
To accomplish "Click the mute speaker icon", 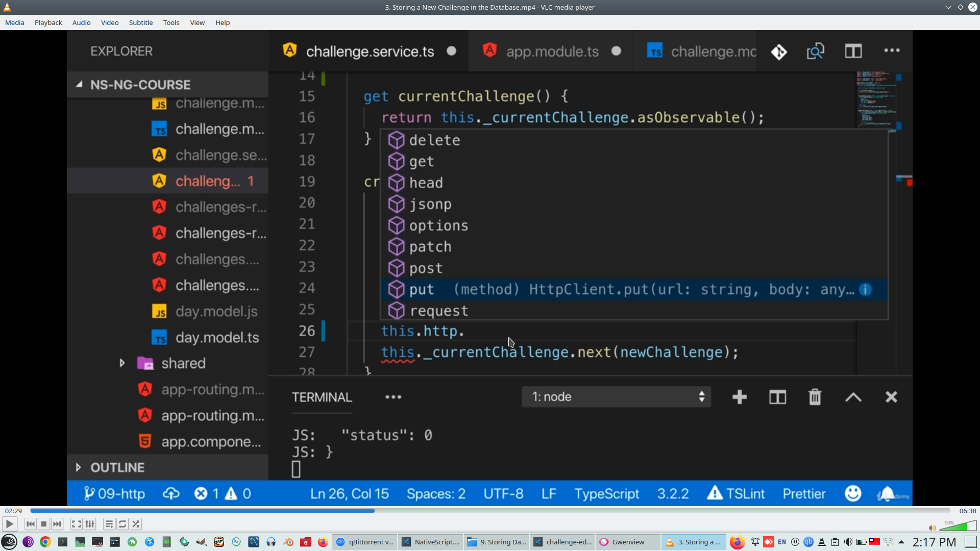I will (932, 528).
